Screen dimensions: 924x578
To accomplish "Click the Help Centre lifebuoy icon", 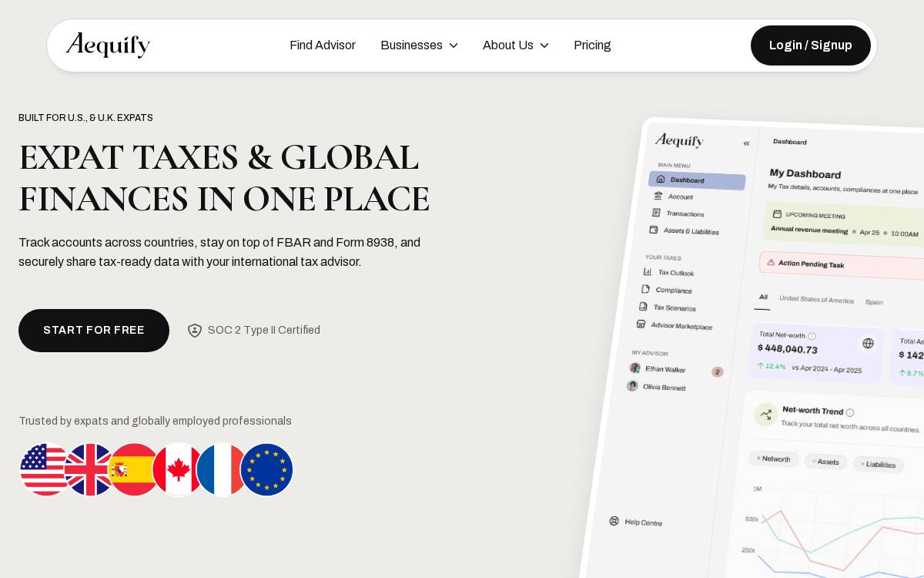I will tap(614, 520).
